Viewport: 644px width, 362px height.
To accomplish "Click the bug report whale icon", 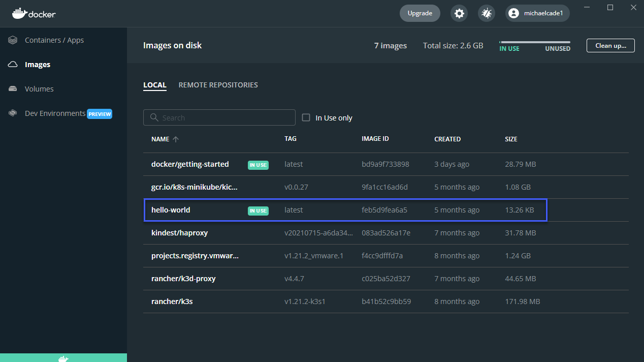I will coord(486,13).
